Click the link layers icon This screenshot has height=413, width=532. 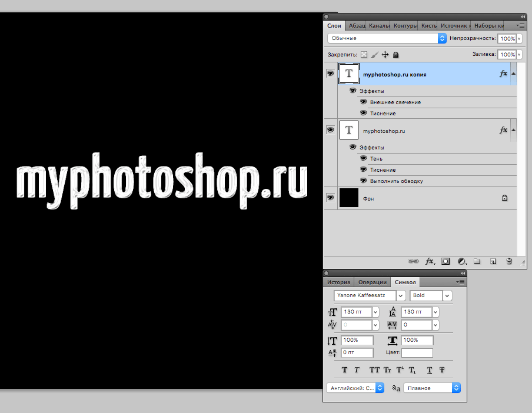[x=413, y=261]
